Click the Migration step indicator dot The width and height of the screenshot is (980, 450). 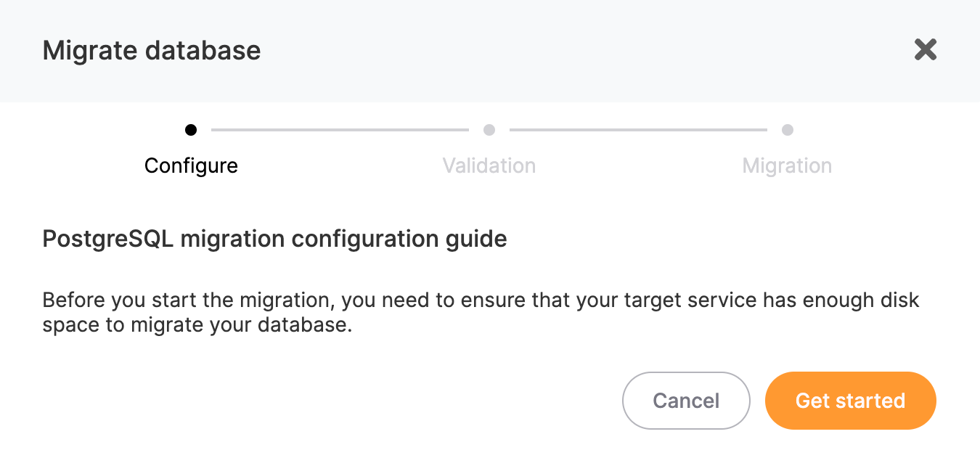coord(788,130)
